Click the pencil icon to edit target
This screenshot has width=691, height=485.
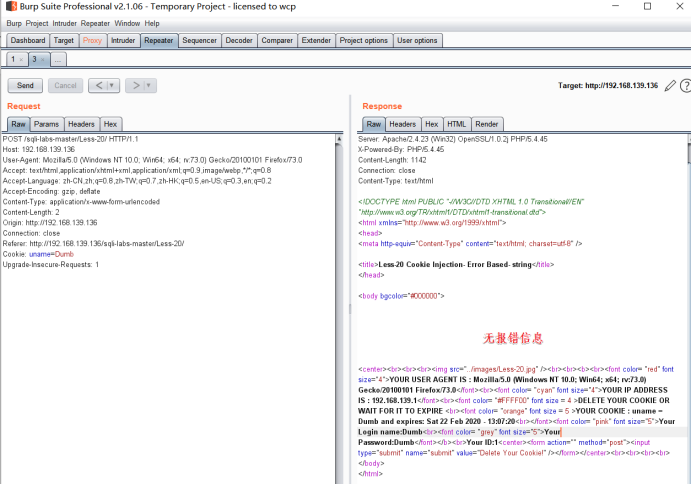coord(670,85)
